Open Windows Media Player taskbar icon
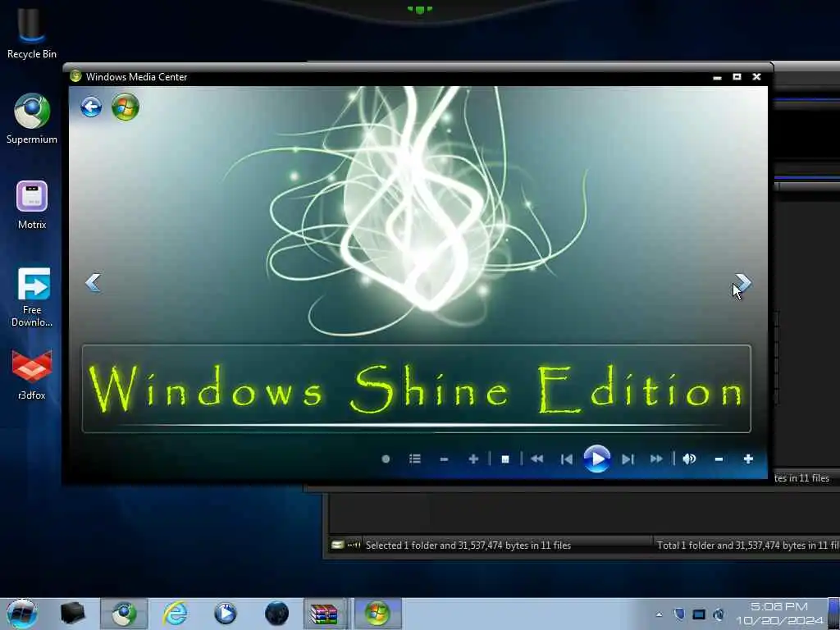 coord(226,614)
